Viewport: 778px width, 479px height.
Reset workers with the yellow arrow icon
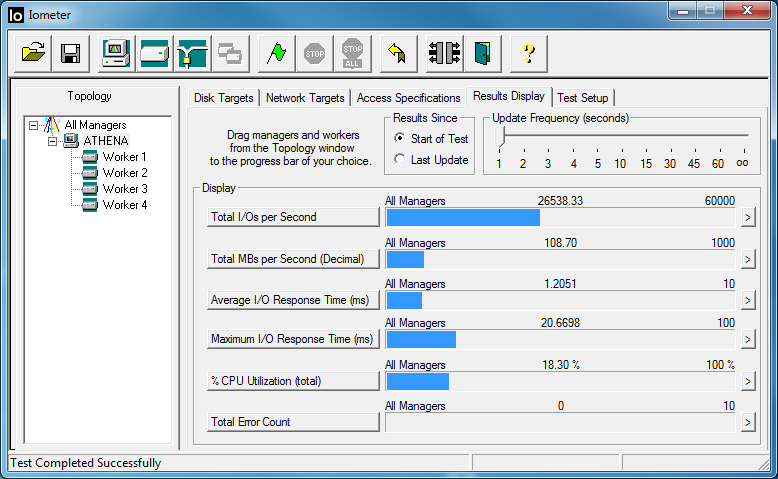(x=398, y=53)
